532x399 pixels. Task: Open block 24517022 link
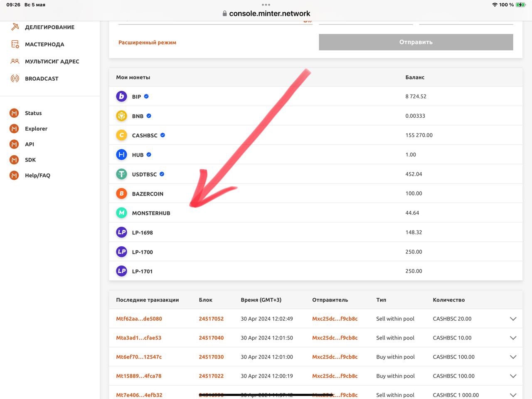click(211, 376)
